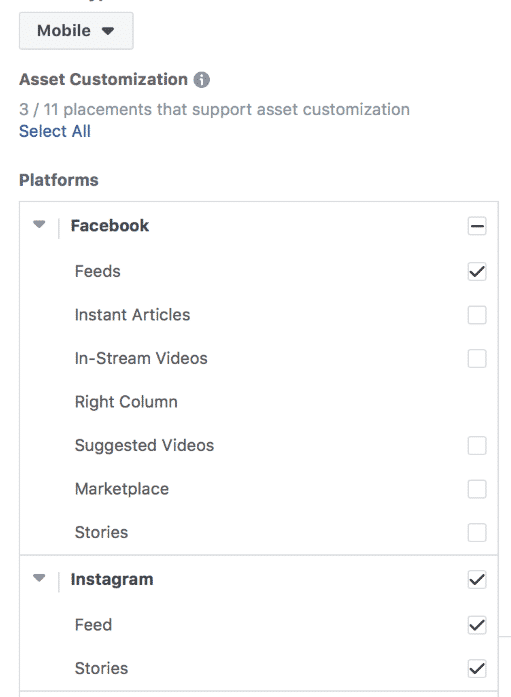
Task: Uncheck the Instagram Feed checkbox
Action: [x=477, y=625]
